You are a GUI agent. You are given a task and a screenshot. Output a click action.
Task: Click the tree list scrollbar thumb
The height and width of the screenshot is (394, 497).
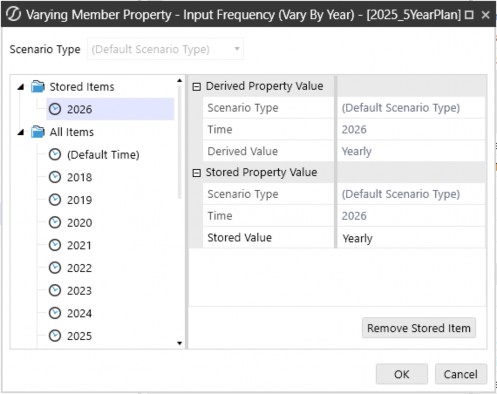coord(180,142)
